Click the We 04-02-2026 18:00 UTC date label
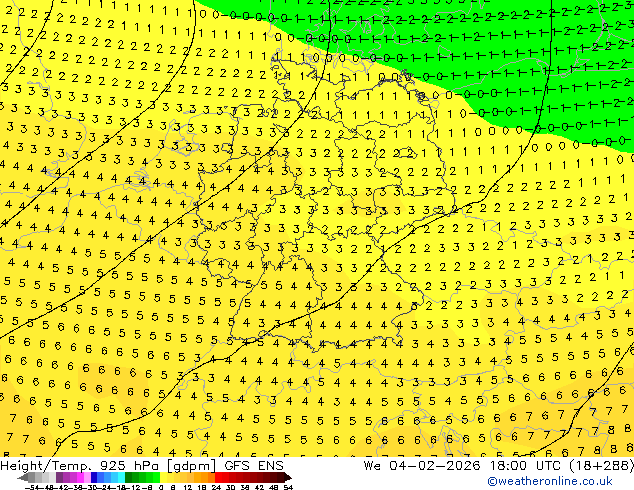The width and height of the screenshot is (634, 490). 463,466
